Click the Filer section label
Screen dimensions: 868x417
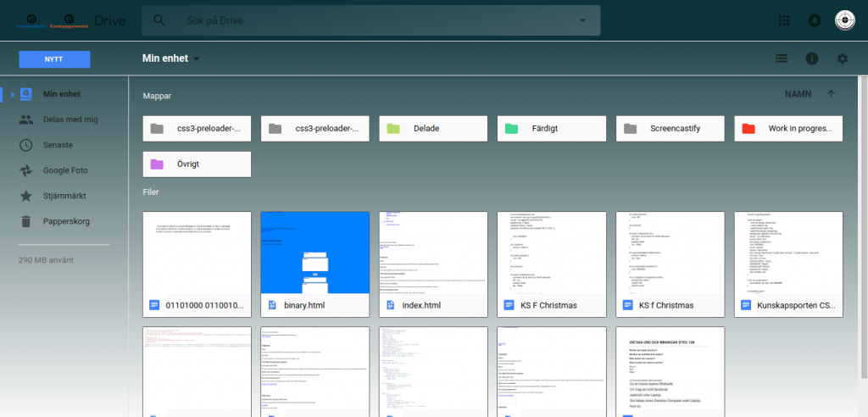(151, 192)
